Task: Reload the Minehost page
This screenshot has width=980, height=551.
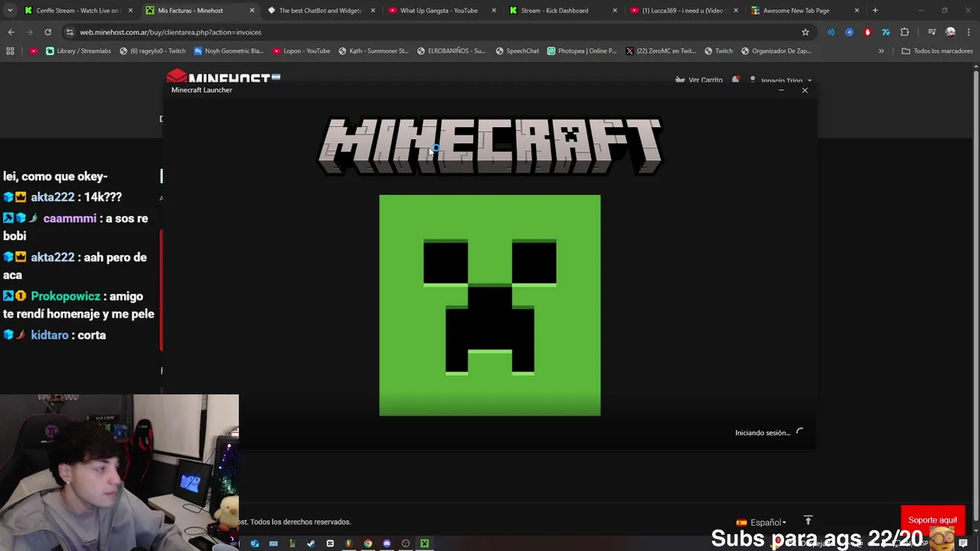Action: click(47, 32)
